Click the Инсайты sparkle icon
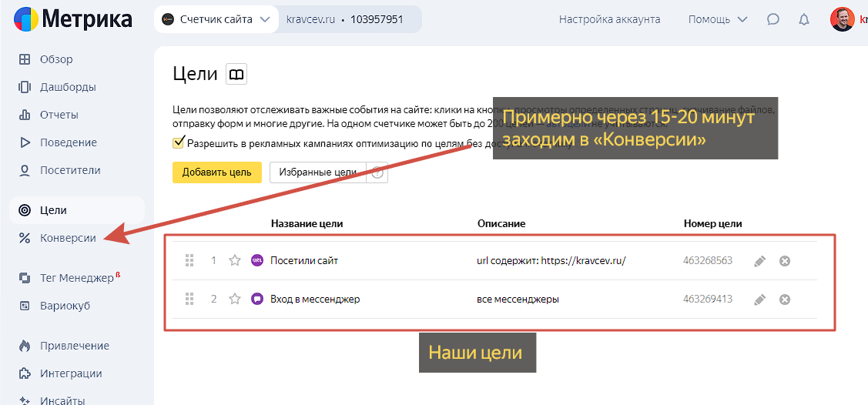This screenshot has height=405, width=868. click(25, 400)
